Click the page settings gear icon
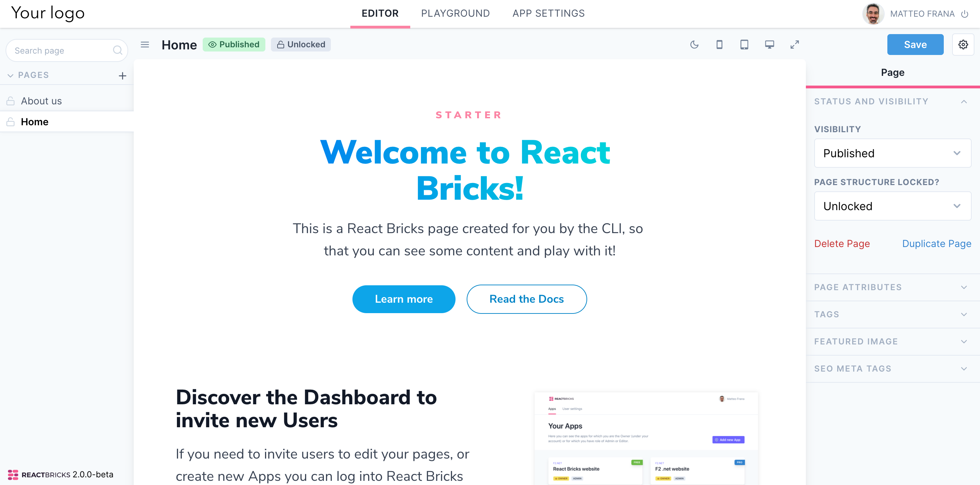 [x=965, y=44]
